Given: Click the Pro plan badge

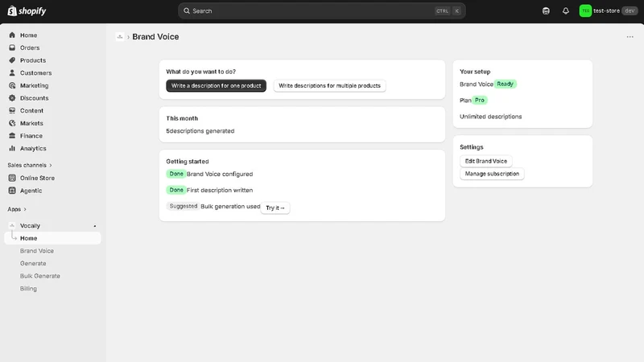Looking at the screenshot, I should tap(479, 100).
